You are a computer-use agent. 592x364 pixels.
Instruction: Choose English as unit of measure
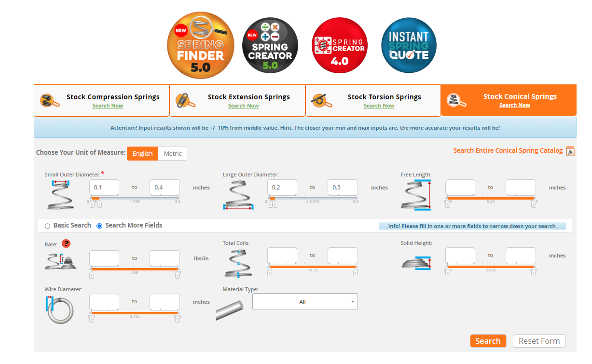[x=142, y=153]
